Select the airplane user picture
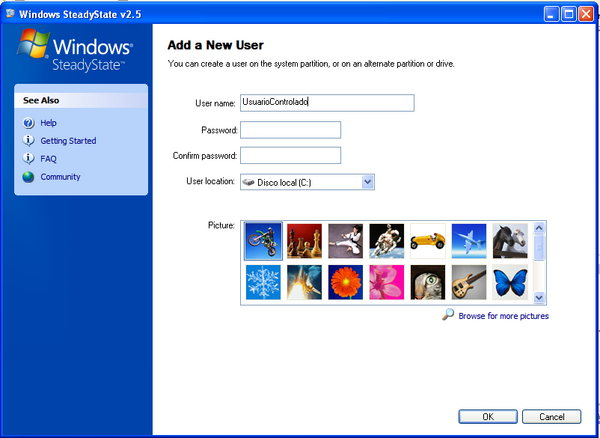The width and height of the screenshot is (600, 438). coord(469,241)
